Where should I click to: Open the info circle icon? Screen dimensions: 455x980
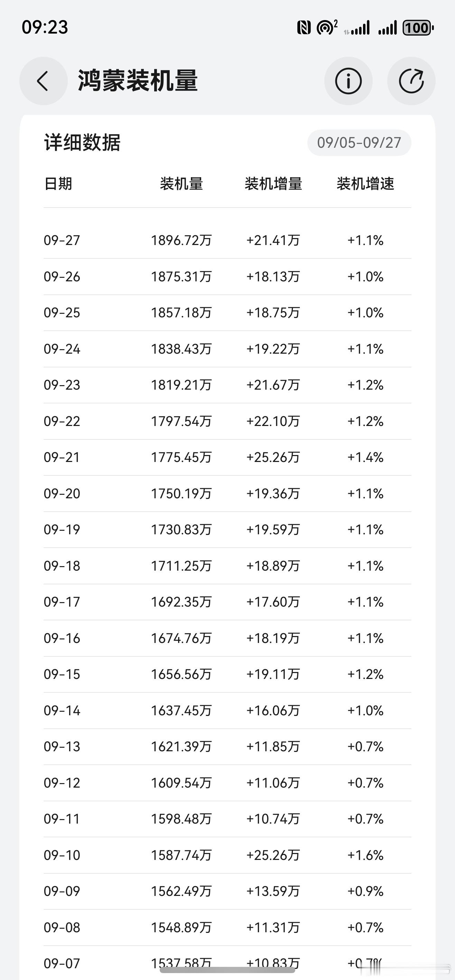coord(348,81)
